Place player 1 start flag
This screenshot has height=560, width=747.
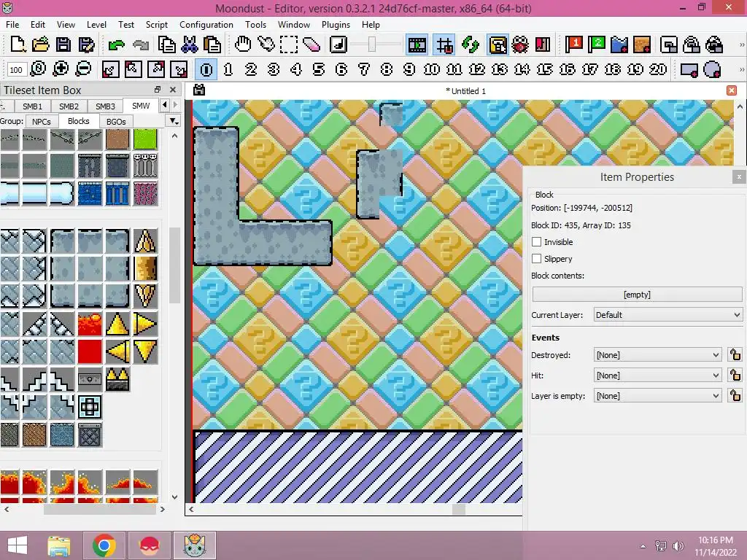point(573,44)
